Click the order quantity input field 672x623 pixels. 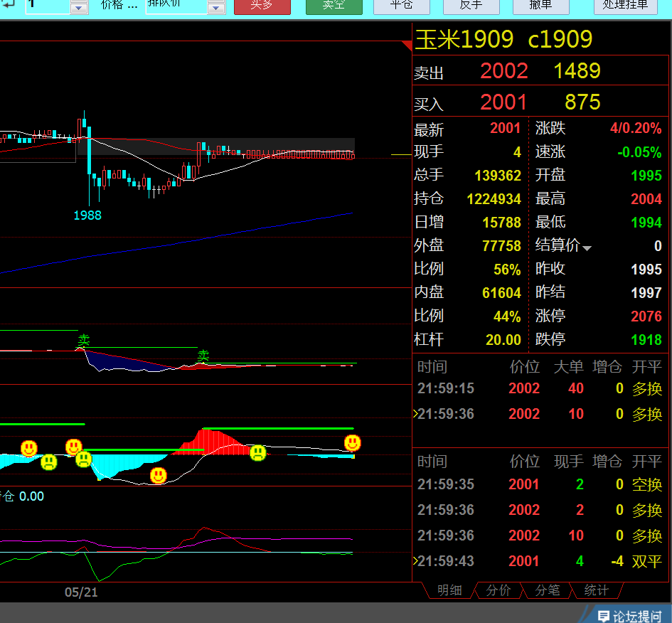point(48,6)
